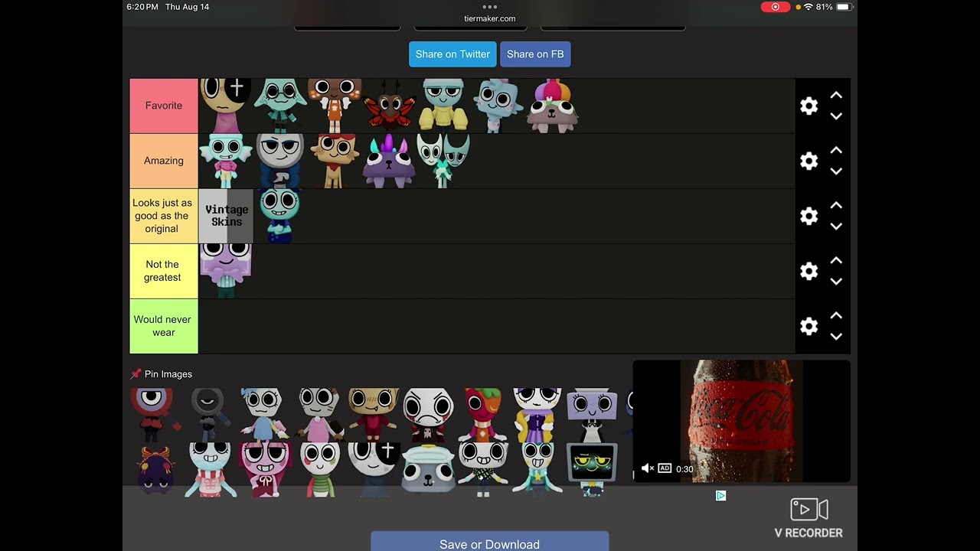
Task: Select the light blue character in Favorite tier
Action: (497, 106)
